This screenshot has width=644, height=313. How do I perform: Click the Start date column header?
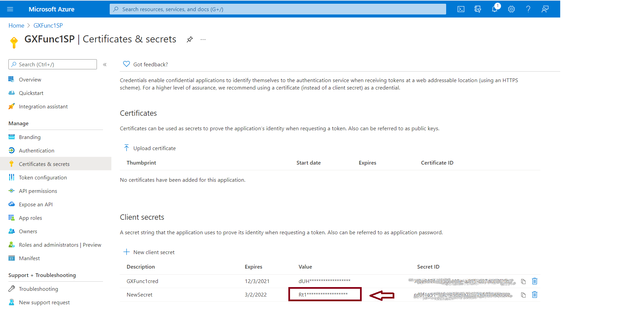[x=309, y=163]
